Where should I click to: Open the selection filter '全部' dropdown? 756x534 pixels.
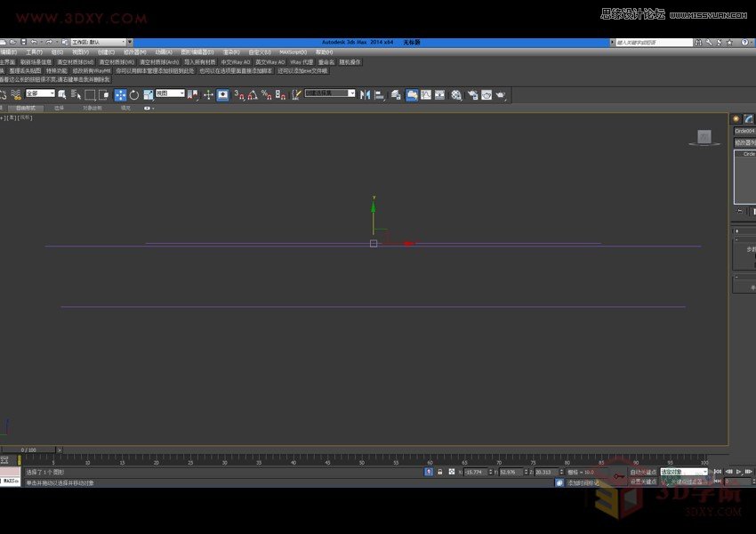click(40, 93)
